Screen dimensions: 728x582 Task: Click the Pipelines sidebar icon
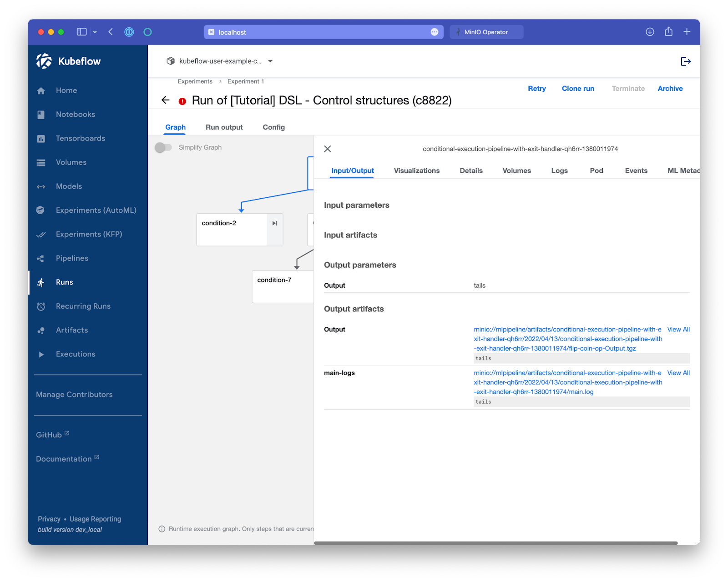point(41,259)
